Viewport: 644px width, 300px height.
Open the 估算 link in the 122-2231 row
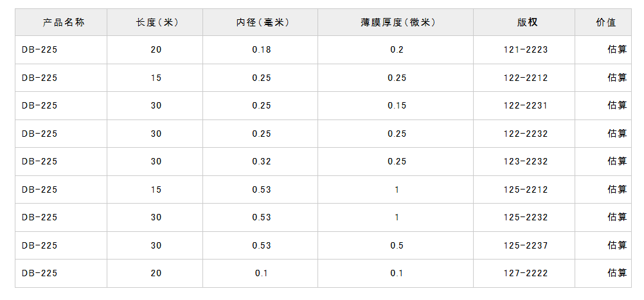tap(617, 105)
